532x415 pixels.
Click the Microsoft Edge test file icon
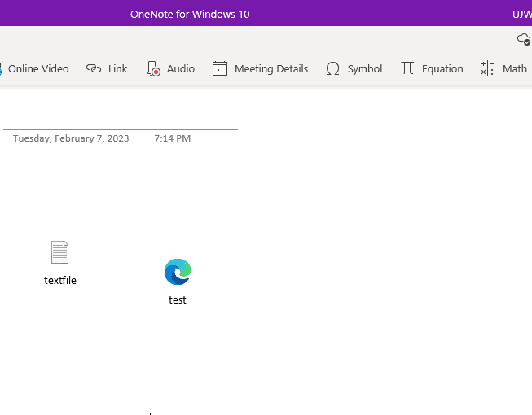tap(177, 272)
